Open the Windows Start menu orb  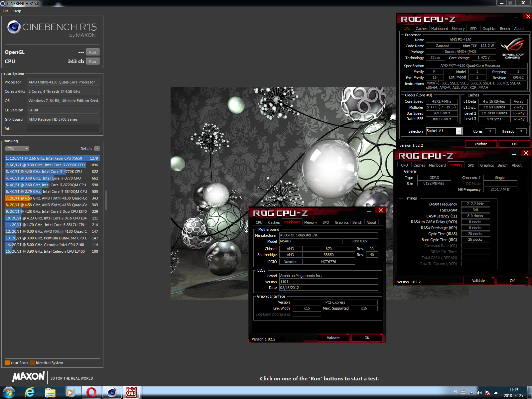[x=9, y=392]
